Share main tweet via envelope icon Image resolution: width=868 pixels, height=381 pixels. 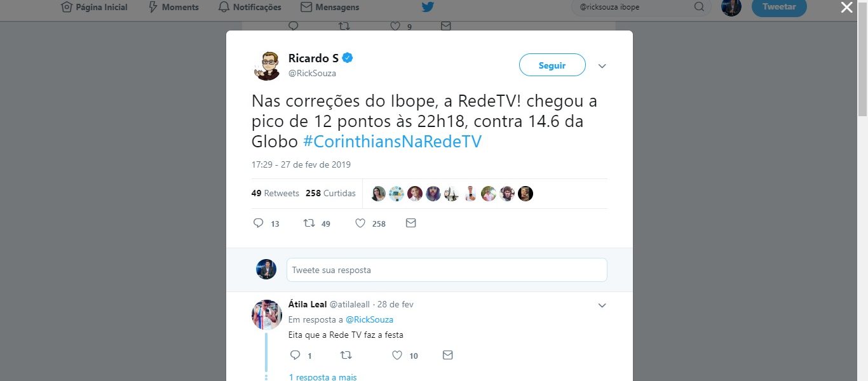[x=410, y=224]
